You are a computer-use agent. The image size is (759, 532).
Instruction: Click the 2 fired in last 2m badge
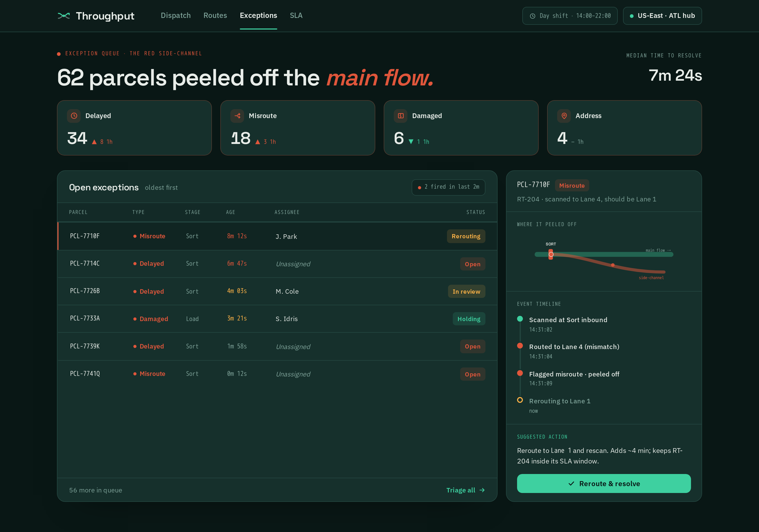[x=448, y=187]
